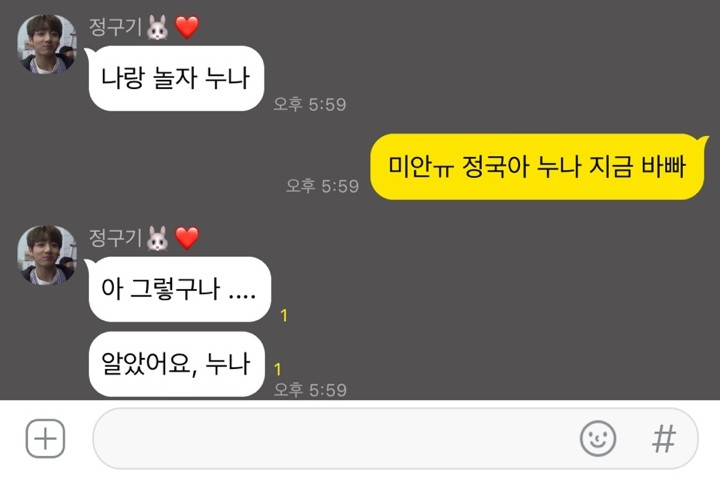Tap unread count 1 beside '아 그렇구나'
720x477 pixels.
coord(284,315)
